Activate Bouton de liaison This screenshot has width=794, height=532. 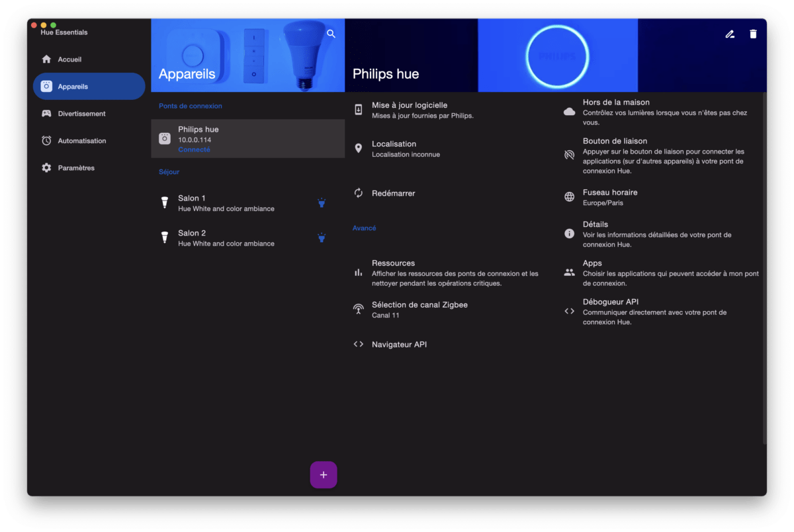point(662,155)
